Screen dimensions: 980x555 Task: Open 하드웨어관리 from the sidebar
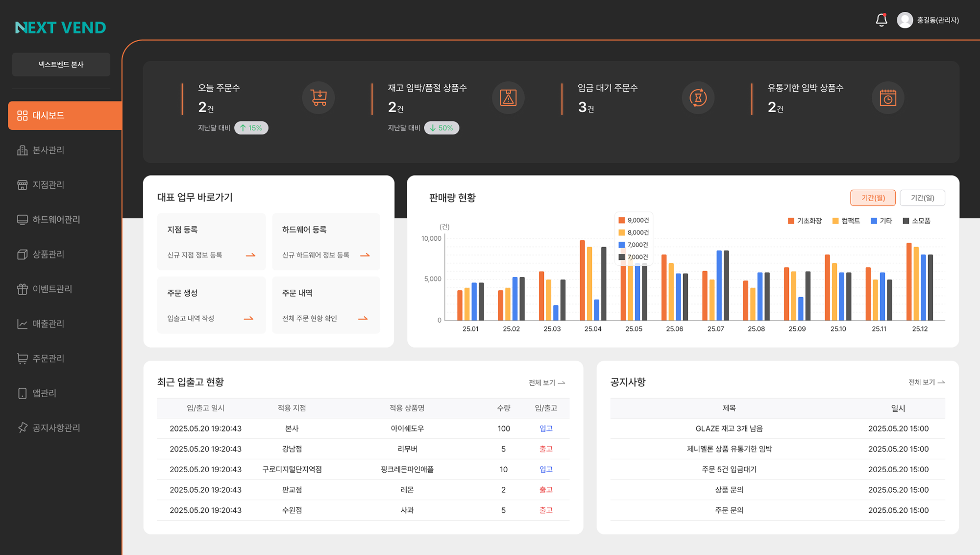[x=56, y=220]
